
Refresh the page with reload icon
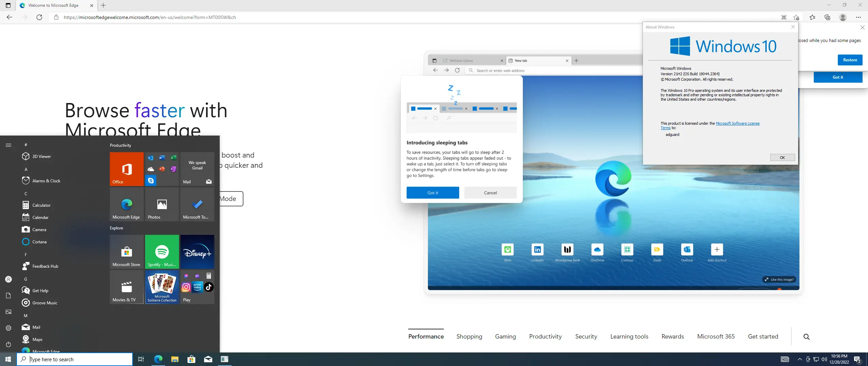(39, 17)
